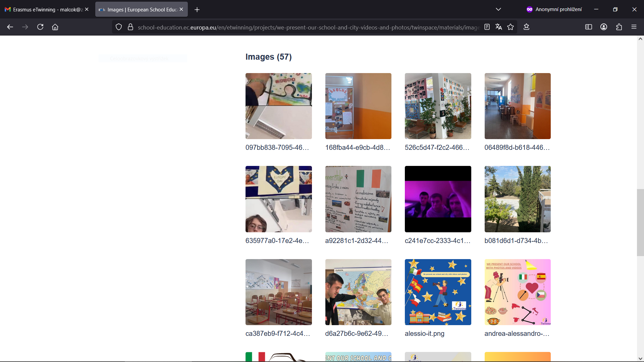Click file name link 526c5d47-f2c2-466…
The width and height of the screenshot is (644, 362).
(437, 147)
